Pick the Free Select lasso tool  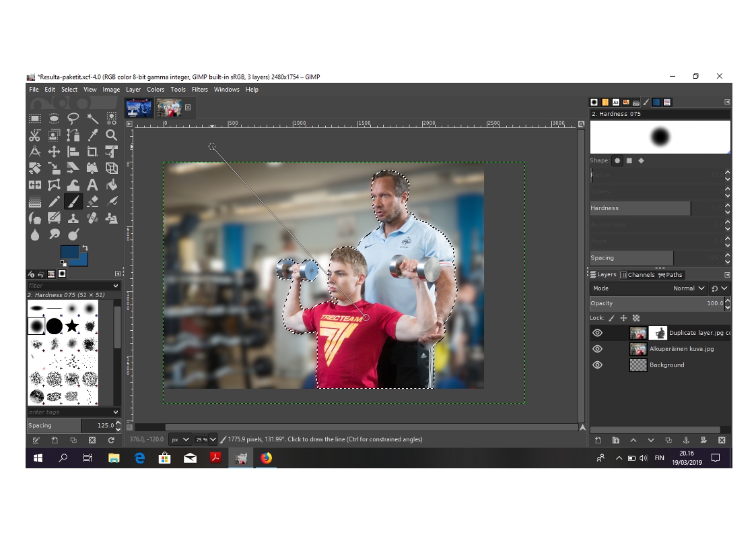(x=73, y=119)
